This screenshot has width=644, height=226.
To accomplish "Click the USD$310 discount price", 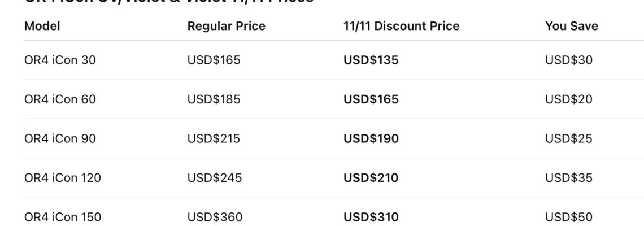I will pyautogui.click(x=371, y=217).
